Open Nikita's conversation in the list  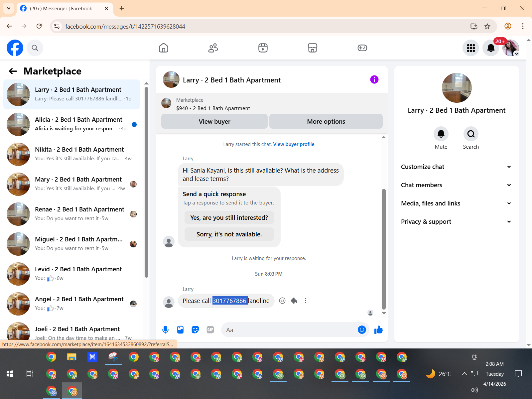(x=71, y=154)
